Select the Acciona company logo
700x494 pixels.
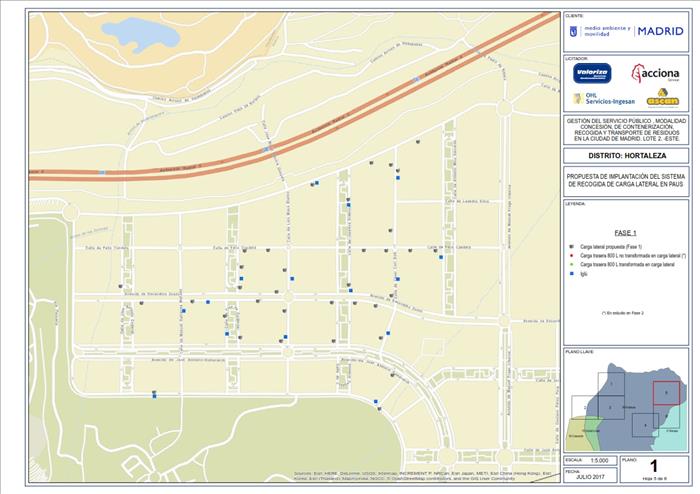tap(657, 74)
